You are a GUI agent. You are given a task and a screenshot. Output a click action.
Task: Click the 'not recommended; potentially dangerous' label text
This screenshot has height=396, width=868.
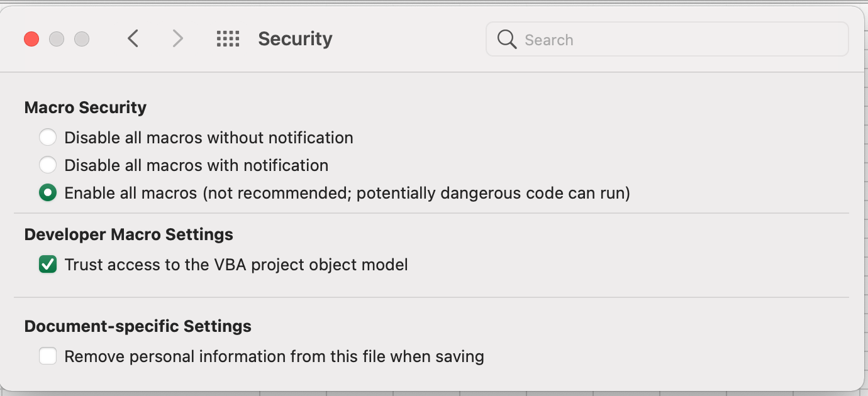pos(415,193)
